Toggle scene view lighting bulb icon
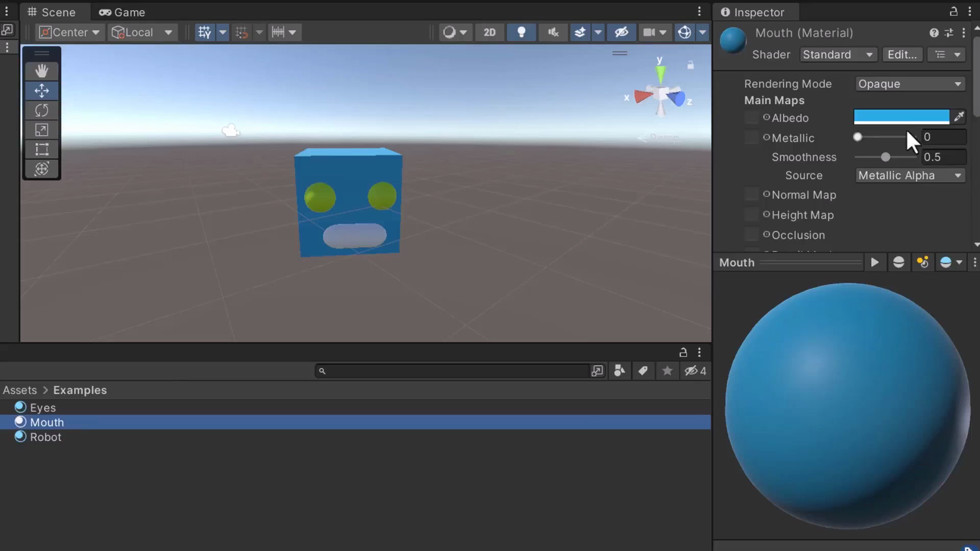 click(x=521, y=32)
